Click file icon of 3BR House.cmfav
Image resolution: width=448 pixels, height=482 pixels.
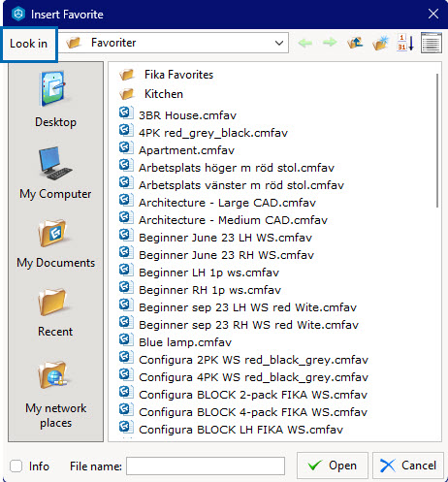pos(126,113)
